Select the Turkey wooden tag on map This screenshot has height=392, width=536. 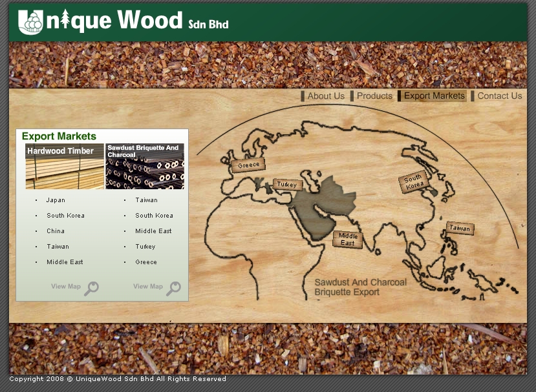(x=286, y=185)
